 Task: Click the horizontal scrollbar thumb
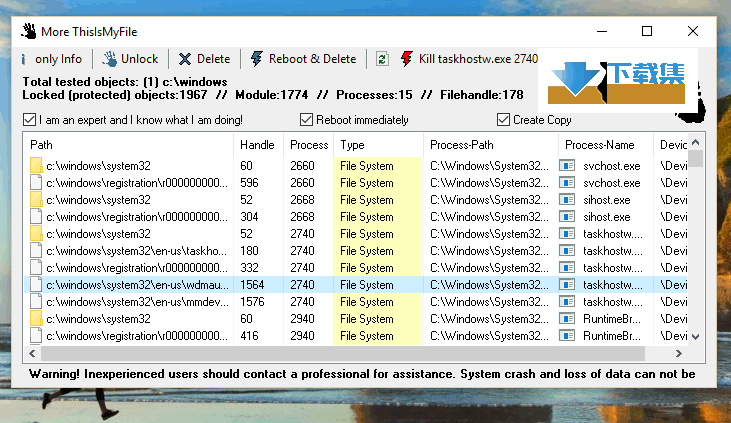(x=343, y=354)
